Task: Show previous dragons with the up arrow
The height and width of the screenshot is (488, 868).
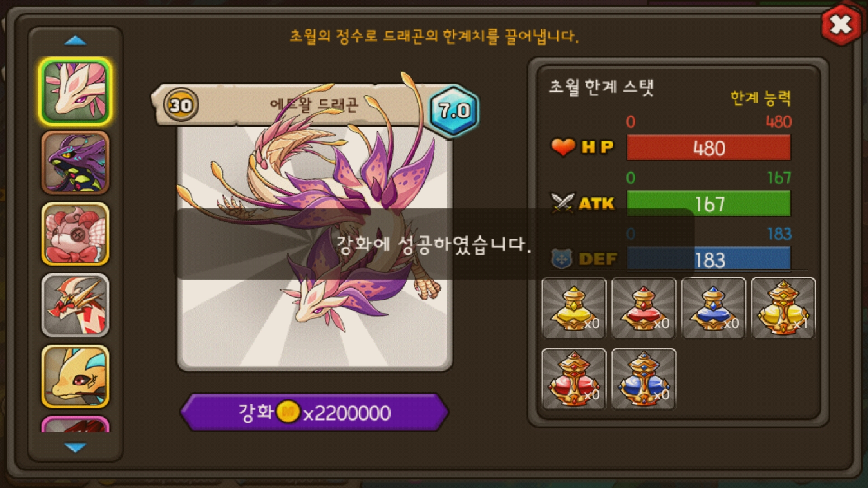Action: (75, 41)
